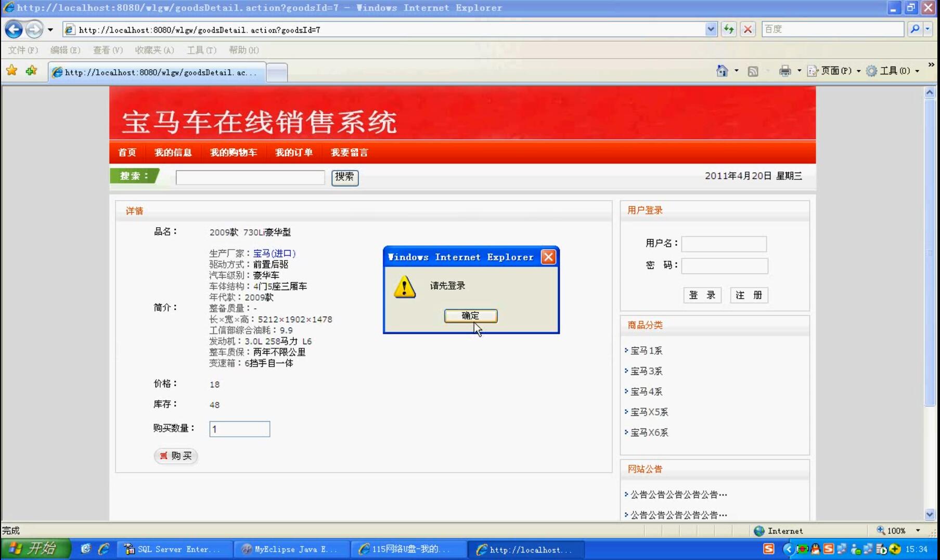Image resolution: width=940 pixels, height=560 pixels.
Task: Click the 密码 password field
Action: coord(725,266)
